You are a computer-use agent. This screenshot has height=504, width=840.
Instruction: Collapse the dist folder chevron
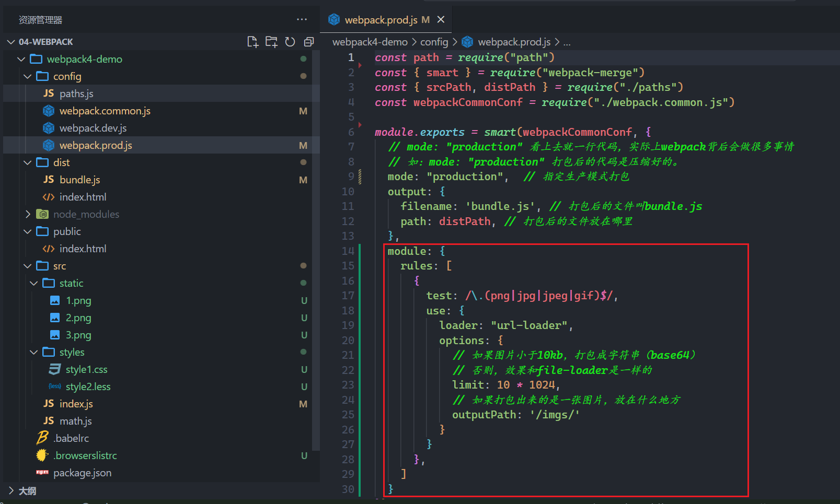[x=28, y=162]
